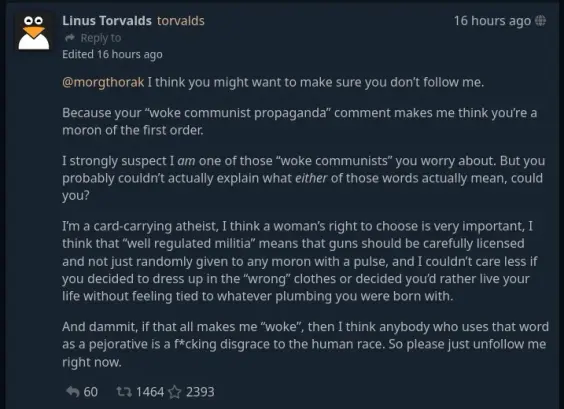Show the Edited 16 hours ago history
The height and width of the screenshot is (409, 564).
[112, 54]
